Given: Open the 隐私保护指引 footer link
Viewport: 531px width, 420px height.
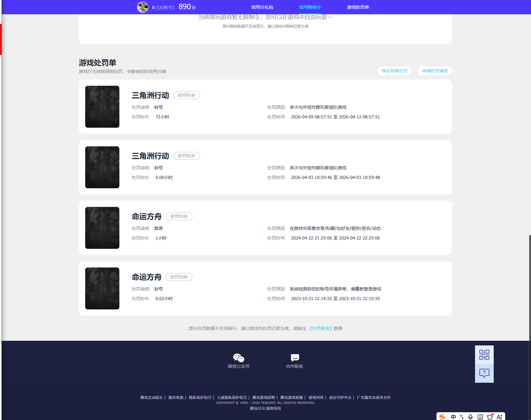Looking at the screenshot, I should (x=200, y=398).
